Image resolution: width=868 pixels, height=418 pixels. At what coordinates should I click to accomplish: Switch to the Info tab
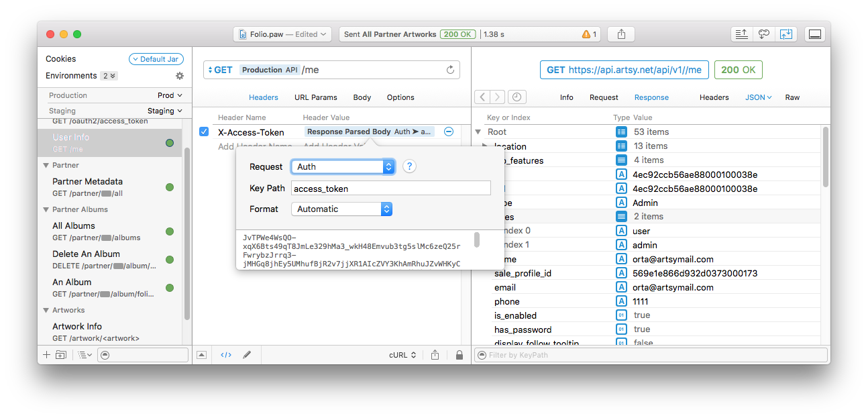pos(567,97)
